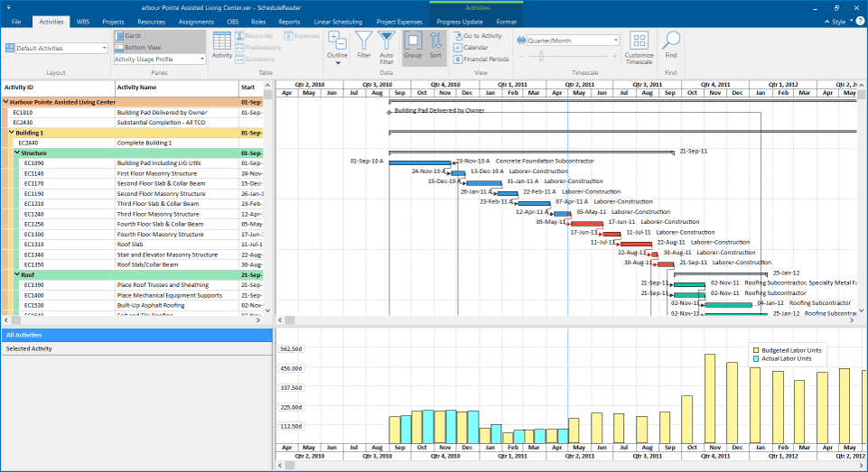Screen dimensions: 868x472
Task: Click Budgeted Labor Units legend swatch
Action: [x=756, y=350]
